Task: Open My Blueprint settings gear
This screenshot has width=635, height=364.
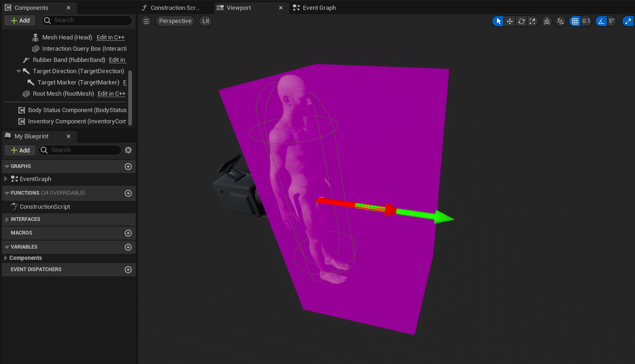Action: coord(128,150)
